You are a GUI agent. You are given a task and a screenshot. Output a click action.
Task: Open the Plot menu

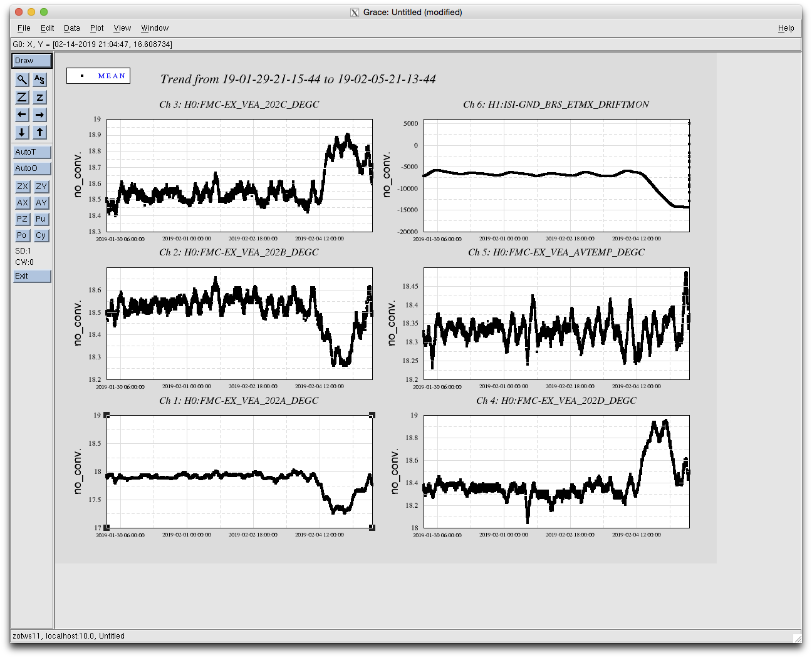coord(96,28)
